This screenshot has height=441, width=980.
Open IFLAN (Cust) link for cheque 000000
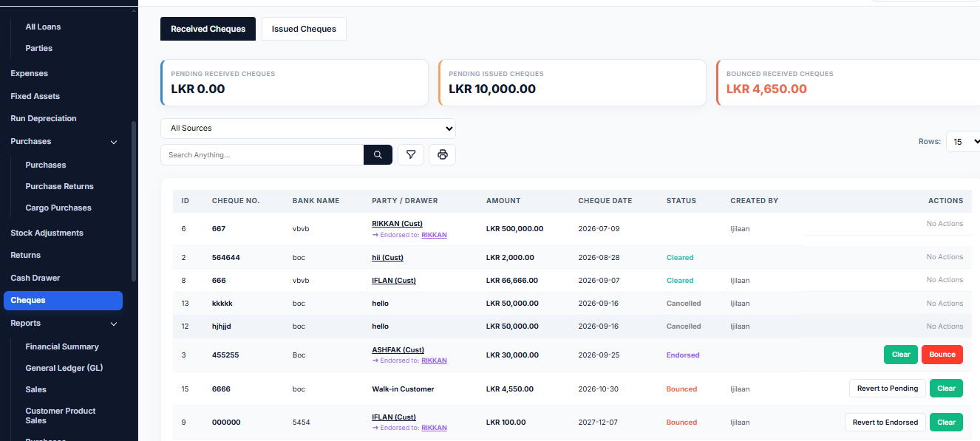point(394,418)
